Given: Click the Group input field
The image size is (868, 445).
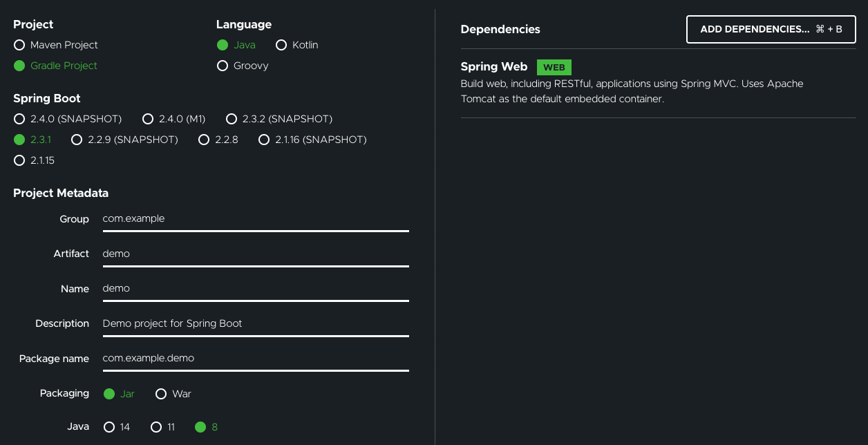Looking at the screenshot, I should [256, 219].
